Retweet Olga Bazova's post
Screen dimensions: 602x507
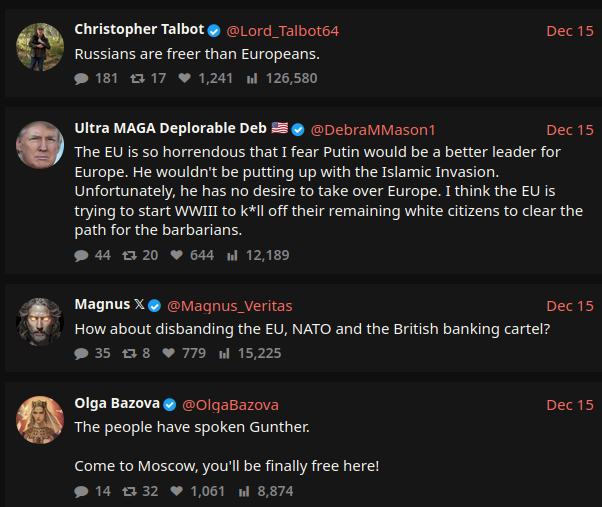128,491
